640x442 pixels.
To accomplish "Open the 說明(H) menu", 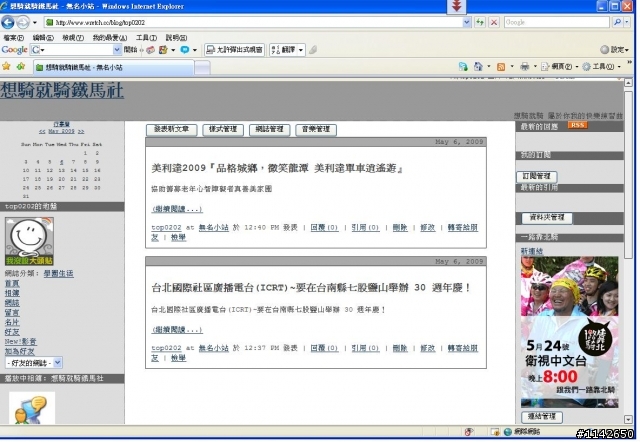I will click(x=176, y=38).
